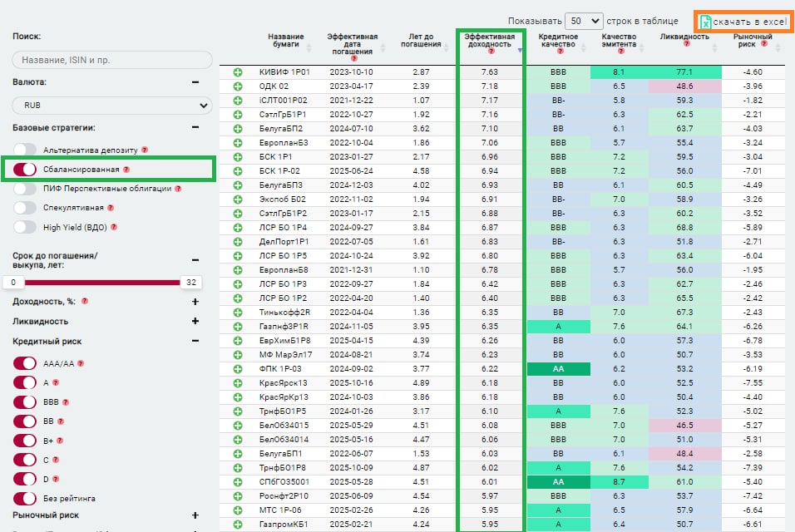Add БелугаБП2 using green plus icon
Screen dimensions: 795x532
pos(238,129)
